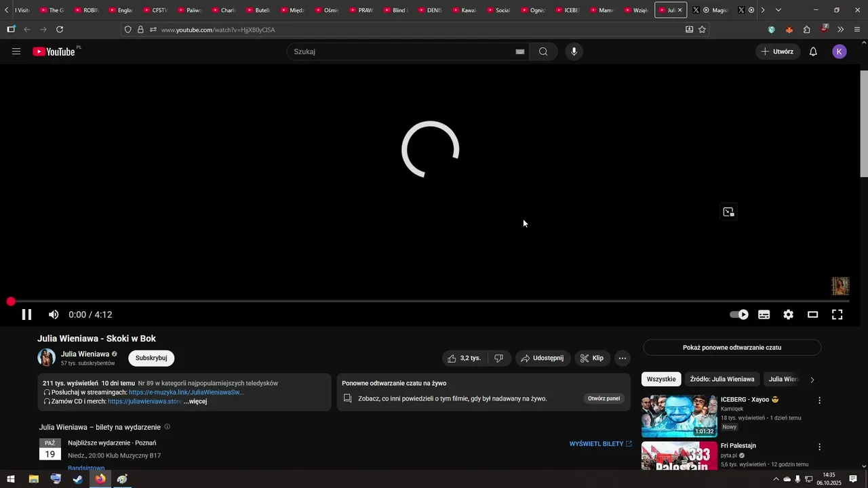Switch to the Kawal browser tab

(x=465, y=10)
